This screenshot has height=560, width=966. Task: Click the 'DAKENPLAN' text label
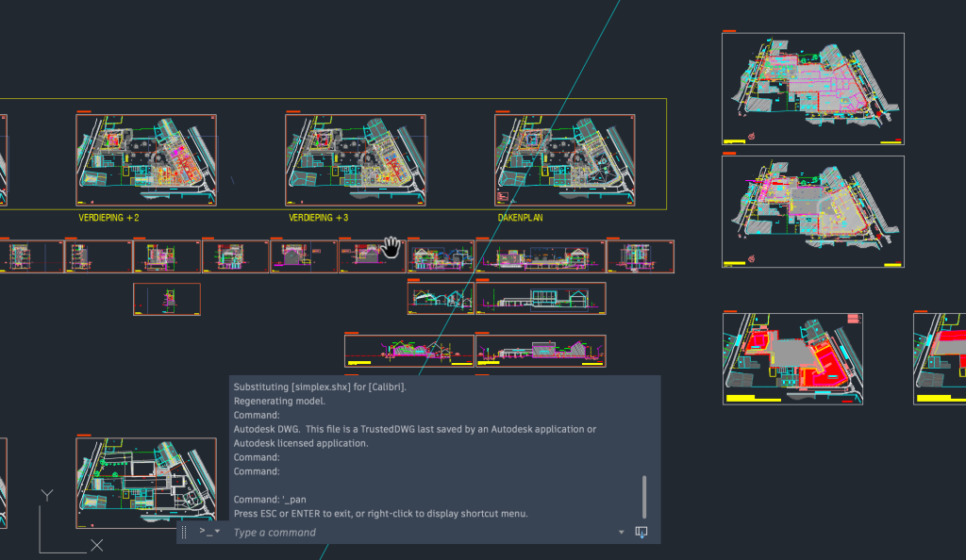[520, 218]
